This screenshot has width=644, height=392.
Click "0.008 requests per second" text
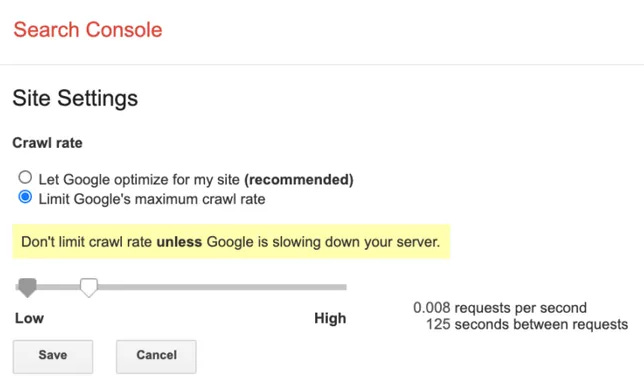500,307
